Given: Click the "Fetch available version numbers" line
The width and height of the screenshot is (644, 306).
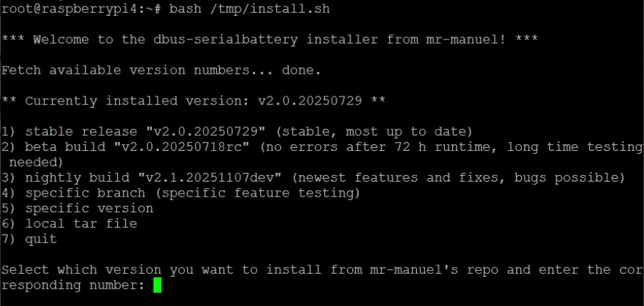Looking at the screenshot, I should pyautogui.click(x=161, y=70).
